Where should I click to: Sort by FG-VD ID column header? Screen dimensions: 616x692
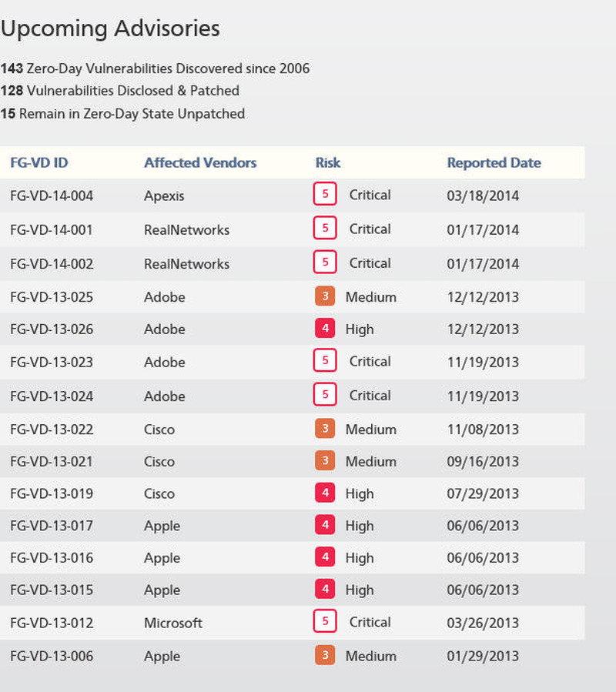[x=39, y=162]
